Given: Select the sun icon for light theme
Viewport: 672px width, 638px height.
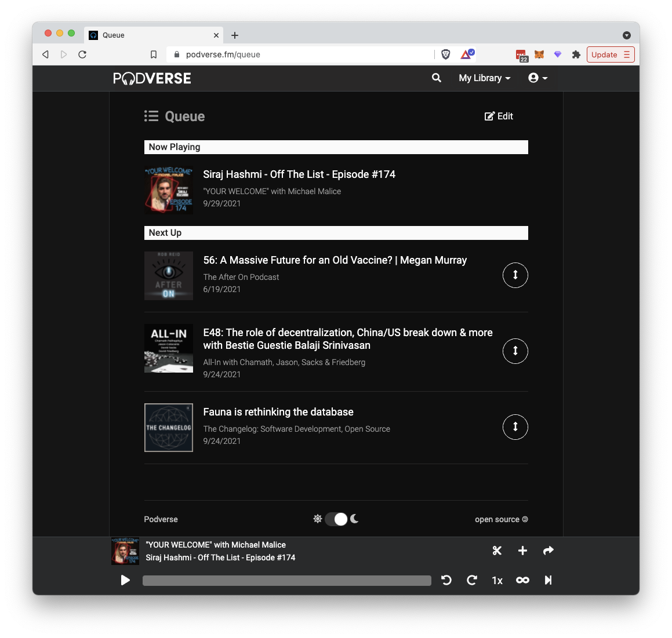Looking at the screenshot, I should click(x=318, y=519).
